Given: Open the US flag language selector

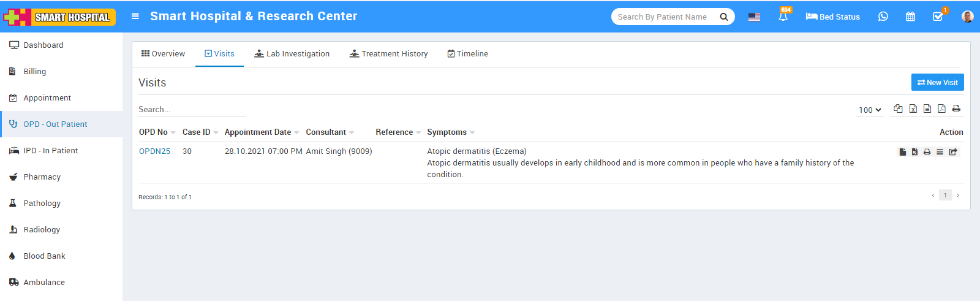Looking at the screenshot, I should pyautogui.click(x=754, y=17).
